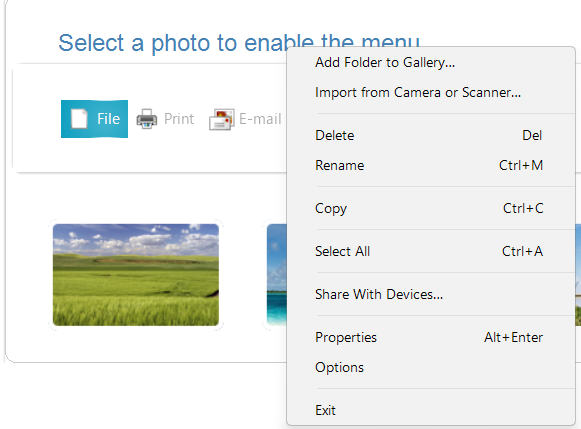This screenshot has width=581, height=429.
Task: Click the E-mail toolbar label
Action: pos(260,119)
